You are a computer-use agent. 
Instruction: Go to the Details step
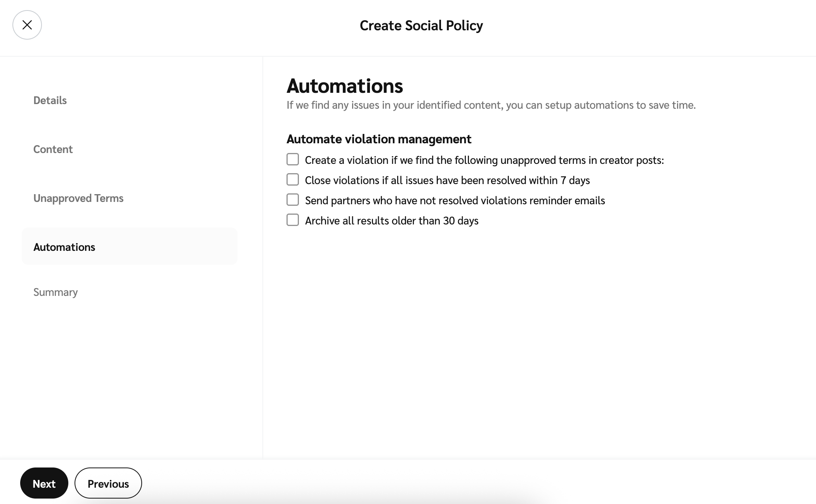point(50,100)
